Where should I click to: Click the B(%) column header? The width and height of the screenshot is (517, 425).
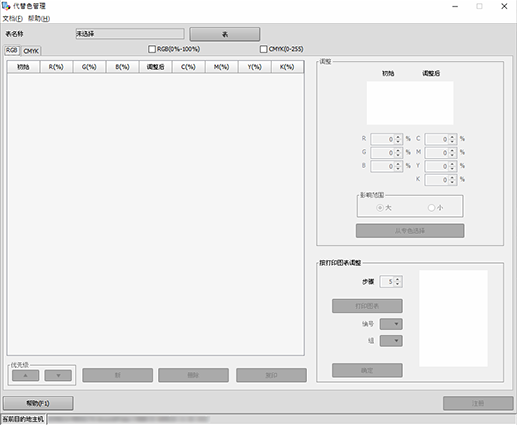(x=122, y=67)
